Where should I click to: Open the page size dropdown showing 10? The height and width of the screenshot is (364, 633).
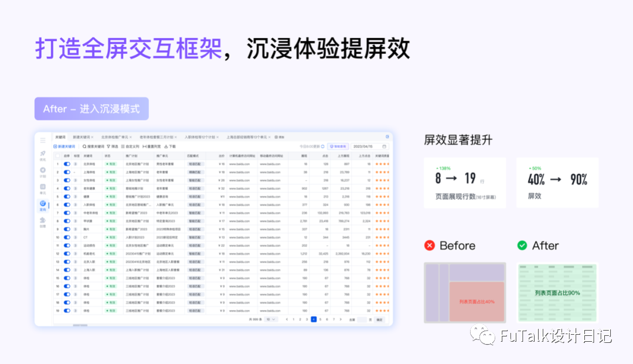click(270, 319)
